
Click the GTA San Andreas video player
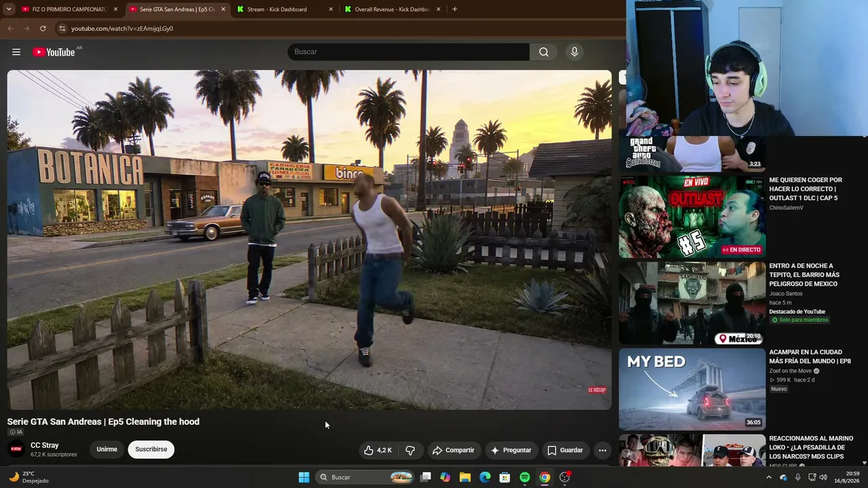[x=309, y=240]
